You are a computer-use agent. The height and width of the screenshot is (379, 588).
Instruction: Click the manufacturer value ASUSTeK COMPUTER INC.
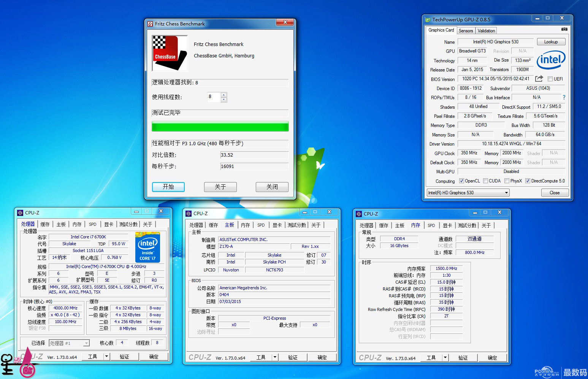(274, 239)
